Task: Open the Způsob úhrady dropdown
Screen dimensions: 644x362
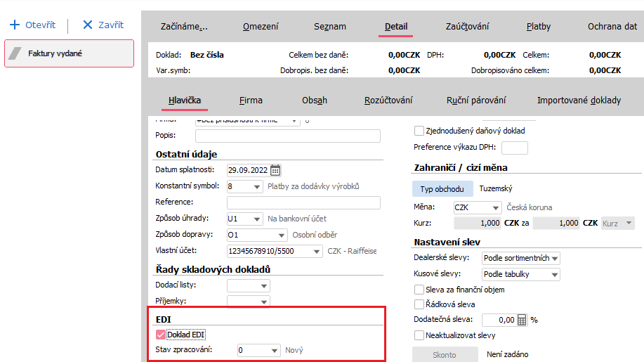Action: coord(256,219)
